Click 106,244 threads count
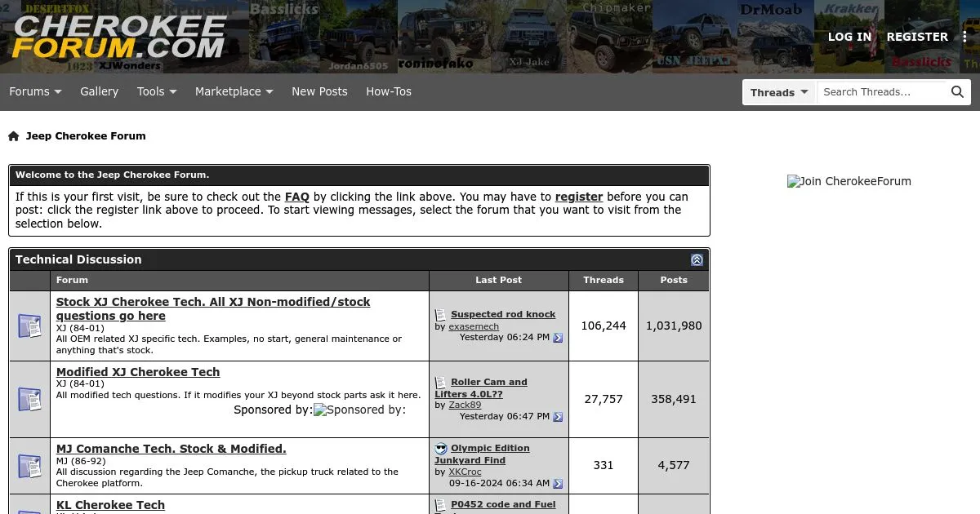980x514 pixels. click(x=604, y=326)
